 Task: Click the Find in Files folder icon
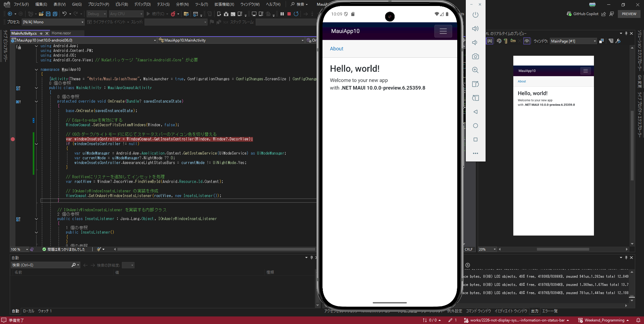(x=186, y=14)
